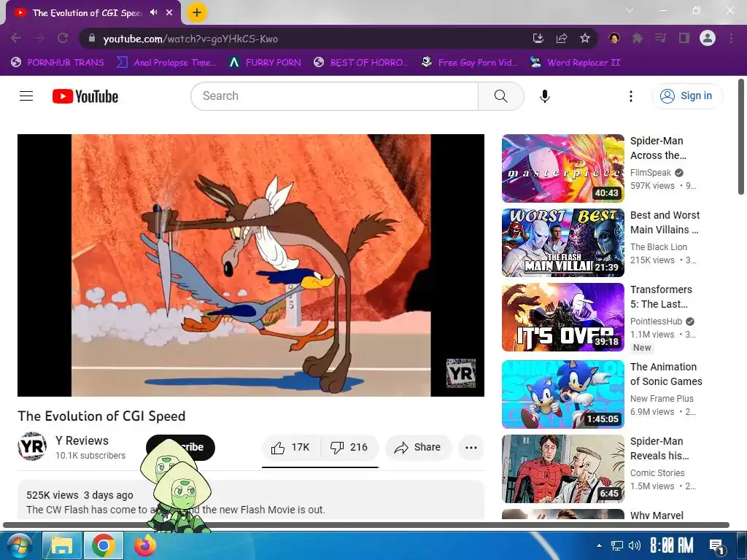
Task: Go back in browser history
Action: pos(16,39)
